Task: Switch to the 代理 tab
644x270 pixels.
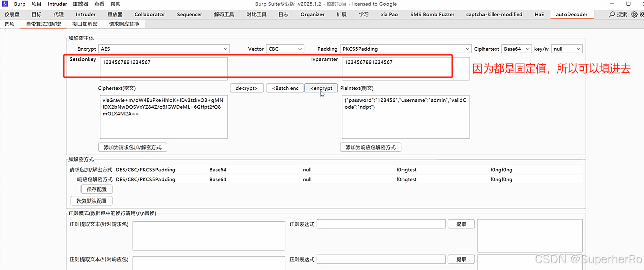Action: click(x=59, y=15)
